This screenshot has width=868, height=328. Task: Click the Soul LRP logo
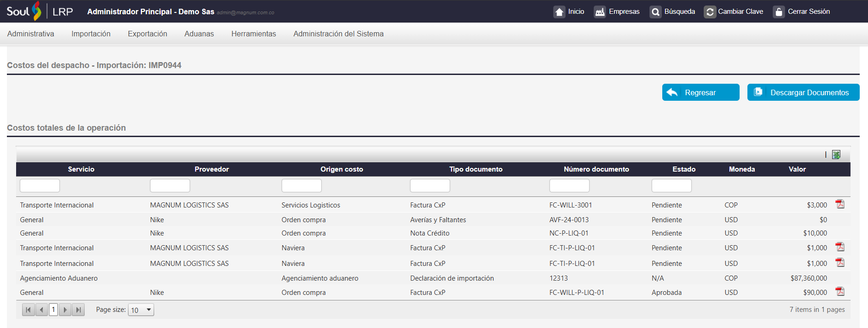40,11
